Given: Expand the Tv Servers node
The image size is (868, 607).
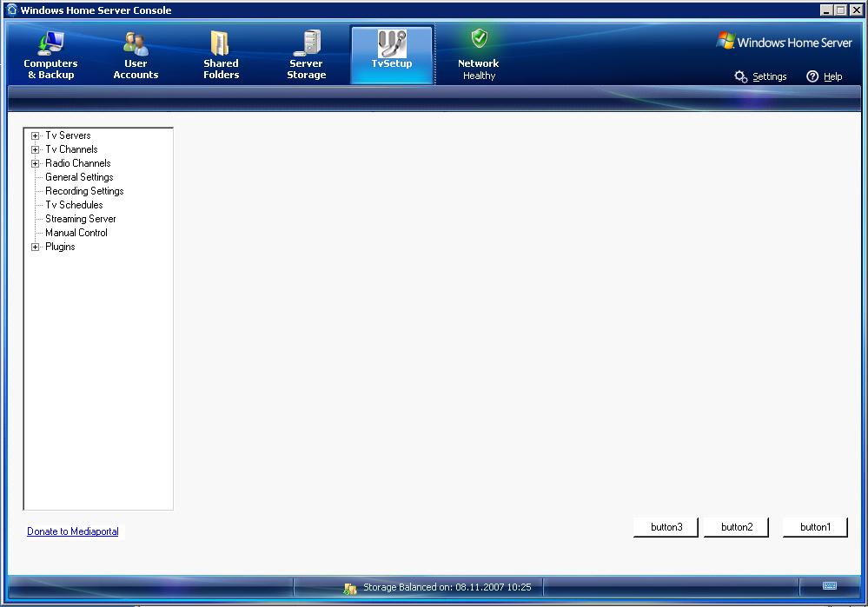Looking at the screenshot, I should pyautogui.click(x=35, y=135).
